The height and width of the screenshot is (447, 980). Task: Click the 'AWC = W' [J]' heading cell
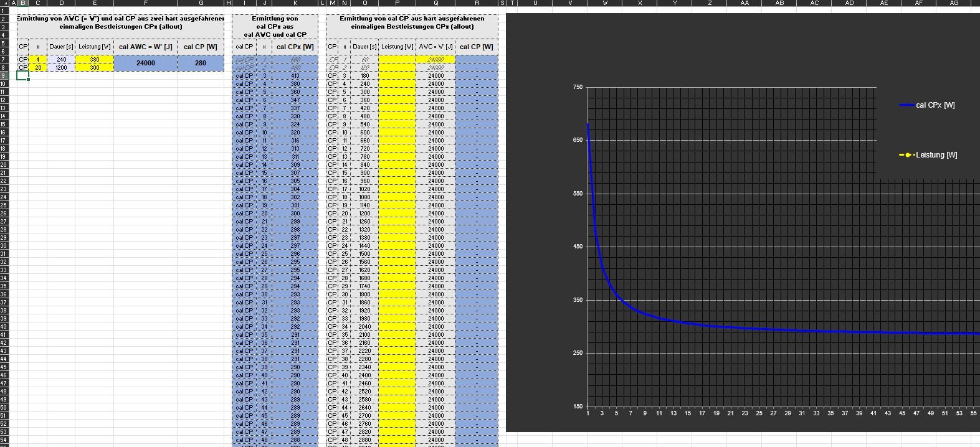(435, 47)
